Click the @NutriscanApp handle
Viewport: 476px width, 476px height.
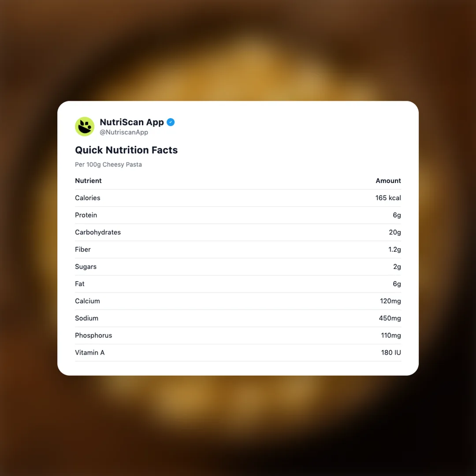click(x=124, y=132)
